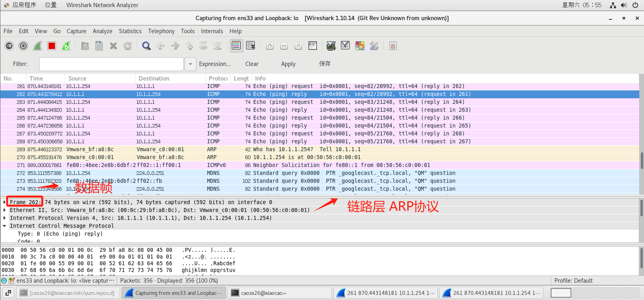The image size is (644, 300).
Task: Open the filter history dropdown
Action: tap(190, 64)
